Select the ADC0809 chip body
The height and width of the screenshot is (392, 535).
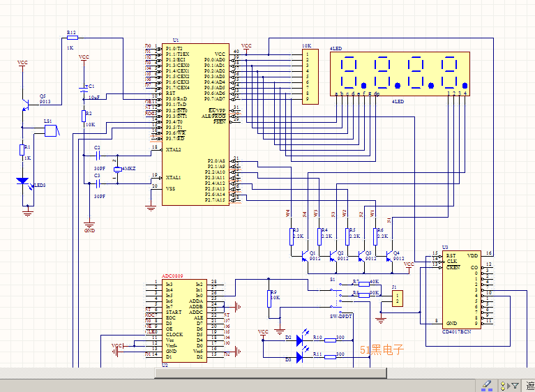coord(184,321)
